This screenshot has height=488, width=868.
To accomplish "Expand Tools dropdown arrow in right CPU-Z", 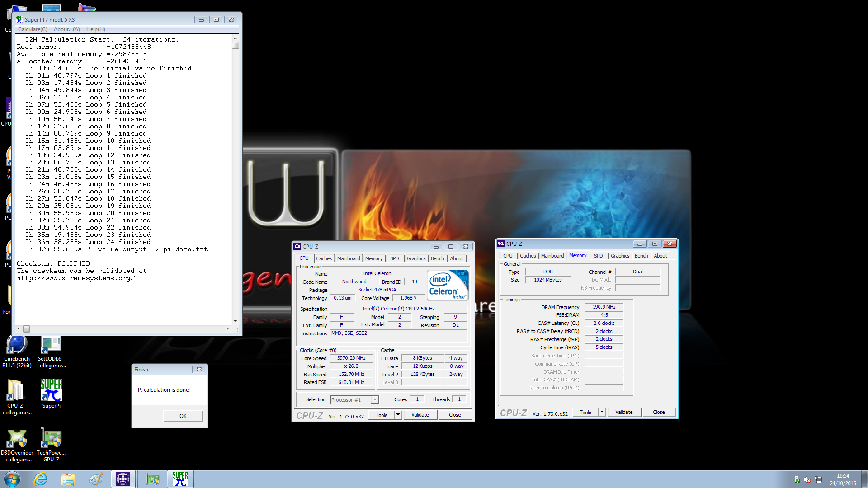I will pos(602,412).
